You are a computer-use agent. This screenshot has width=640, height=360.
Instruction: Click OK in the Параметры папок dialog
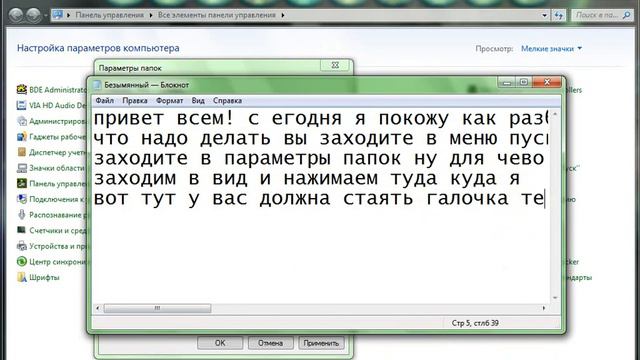220,343
